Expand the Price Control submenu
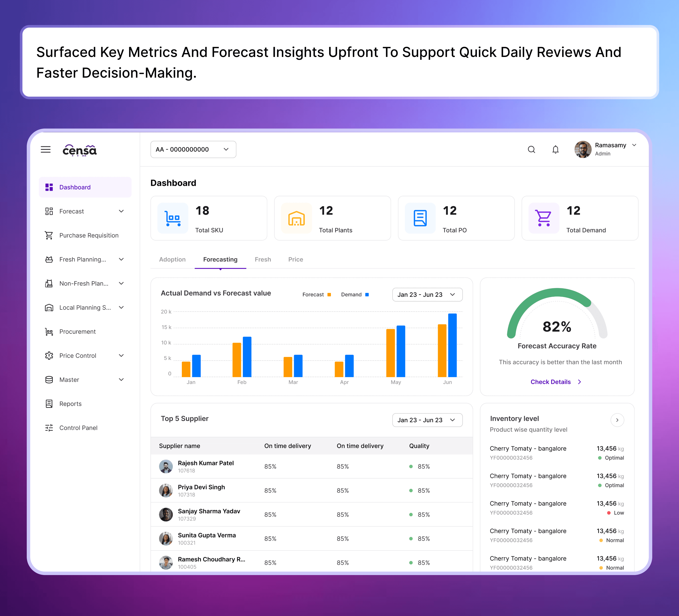679x616 pixels. tap(121, 356)
